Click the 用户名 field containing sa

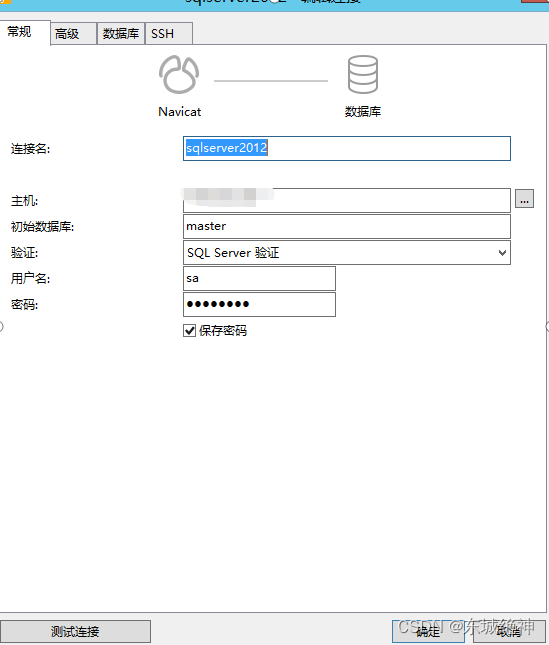(x=259, y=278)
